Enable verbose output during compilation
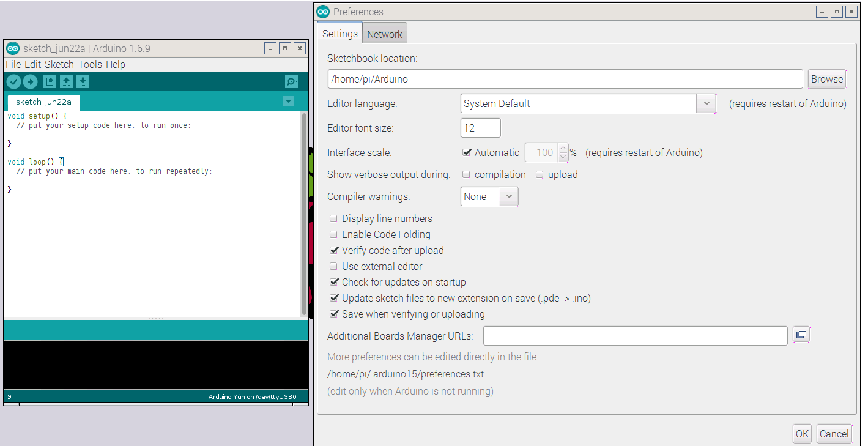Viewport: 868px width, 446px height. click(466, 174)
